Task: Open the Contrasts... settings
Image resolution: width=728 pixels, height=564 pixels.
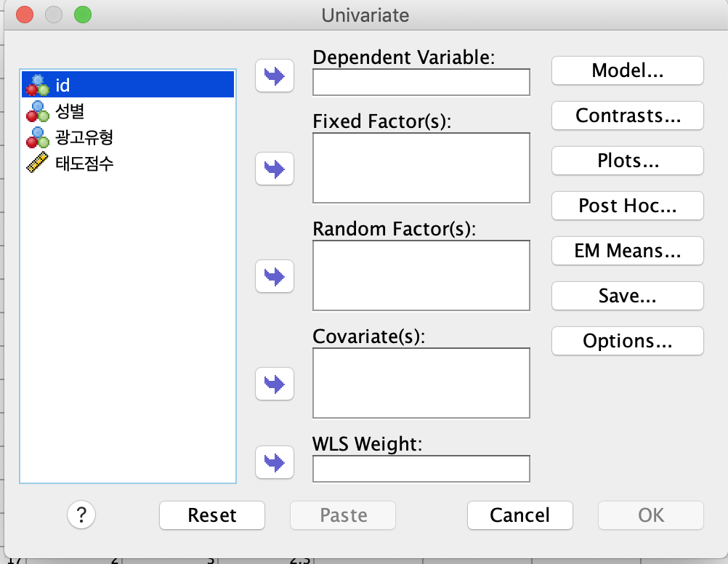Action: [x=628, y=116]
